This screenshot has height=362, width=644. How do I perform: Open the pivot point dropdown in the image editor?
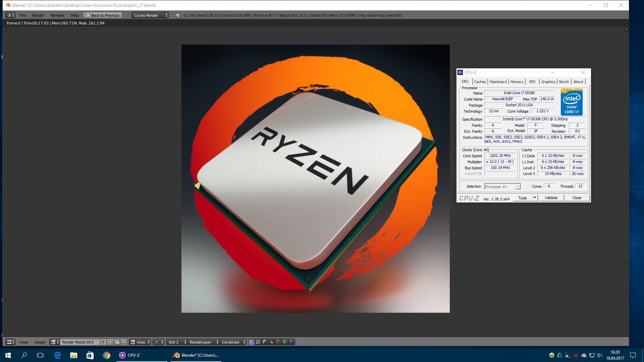click(x=159, y=342)
